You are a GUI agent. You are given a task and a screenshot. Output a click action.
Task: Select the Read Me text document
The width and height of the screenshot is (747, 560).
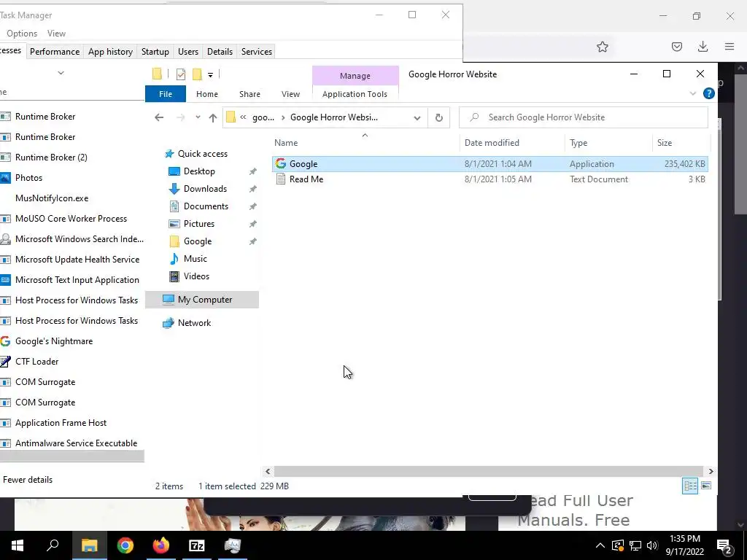pyautogui.click(x=489, y=179)
